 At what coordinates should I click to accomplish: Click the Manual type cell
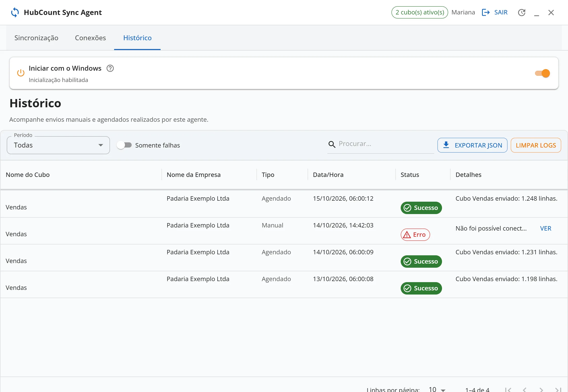pos(272,225)
